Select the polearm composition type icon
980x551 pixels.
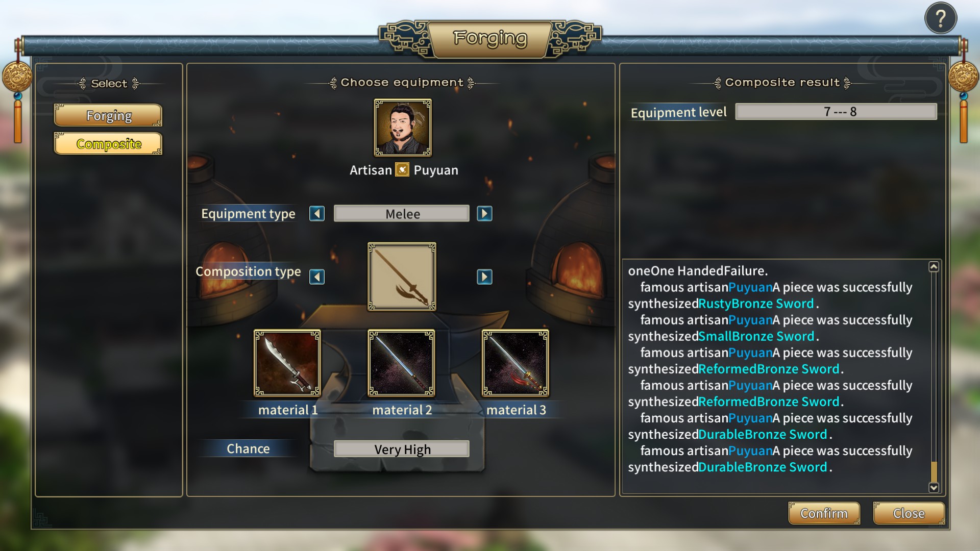point(402,277)
